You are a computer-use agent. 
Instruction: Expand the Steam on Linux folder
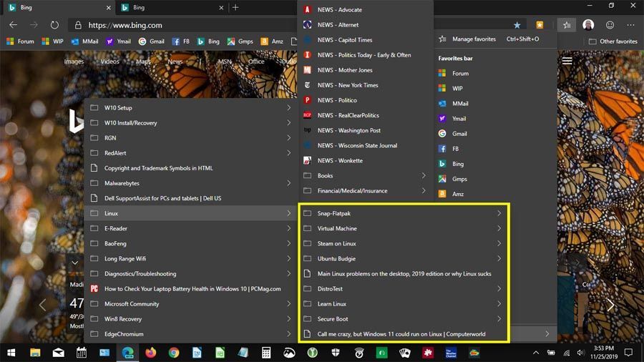[x=404, y=243]
